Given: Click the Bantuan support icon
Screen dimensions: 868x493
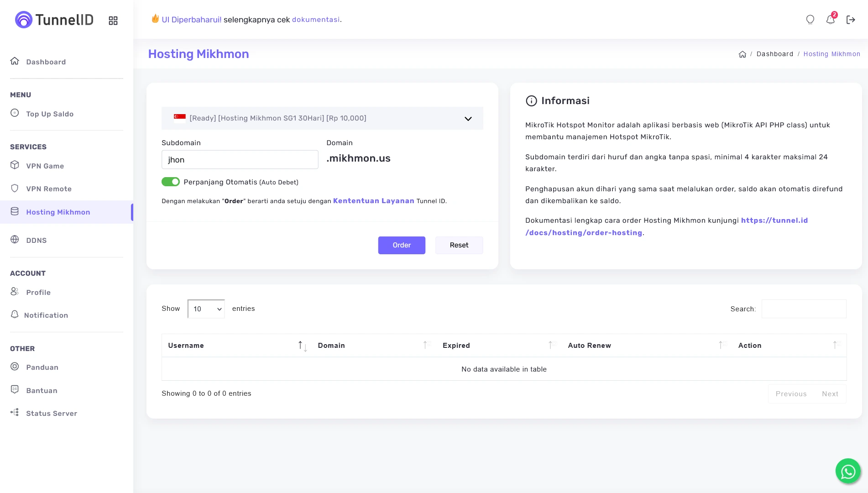Looking at the screenshot, I should click(x=15, y=390).
